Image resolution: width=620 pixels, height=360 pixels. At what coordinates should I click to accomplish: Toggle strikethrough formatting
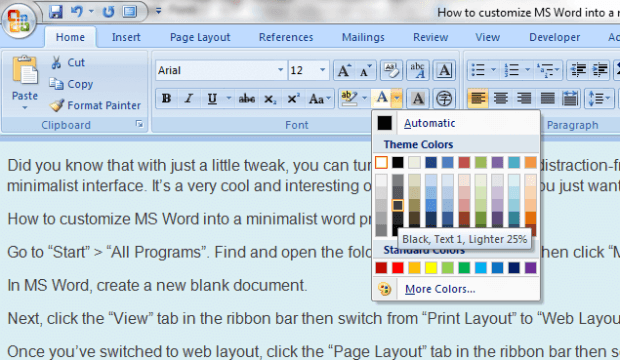pyautogui.click(x=246, y=99)
